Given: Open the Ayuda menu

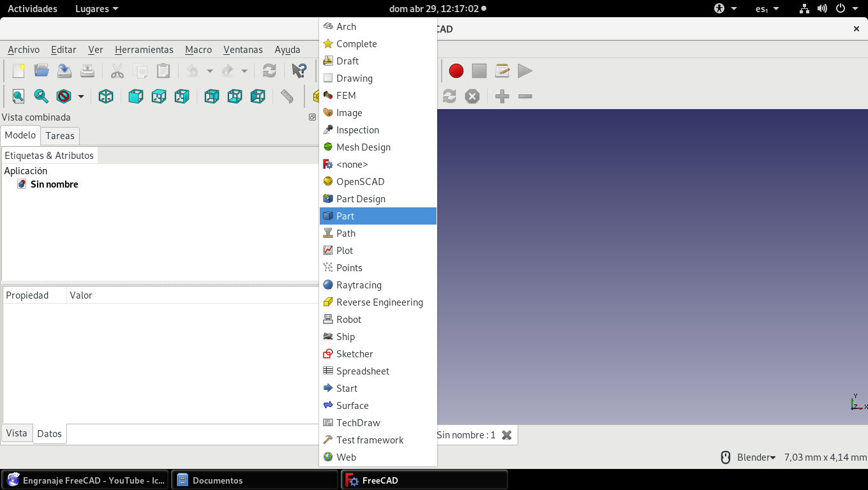Looking at the screenshot, I should coord(287,49).
